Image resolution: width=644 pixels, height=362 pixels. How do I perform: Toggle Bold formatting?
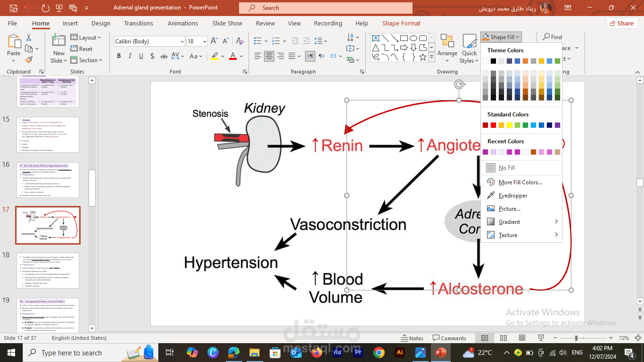119,56
